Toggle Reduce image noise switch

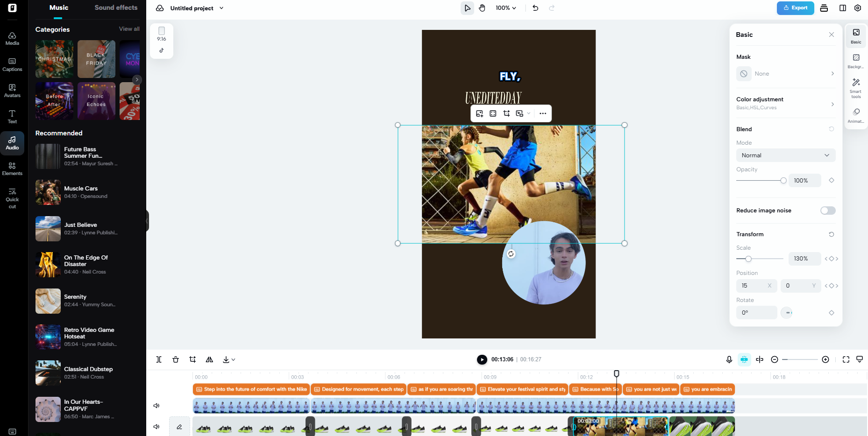[828, 211]
